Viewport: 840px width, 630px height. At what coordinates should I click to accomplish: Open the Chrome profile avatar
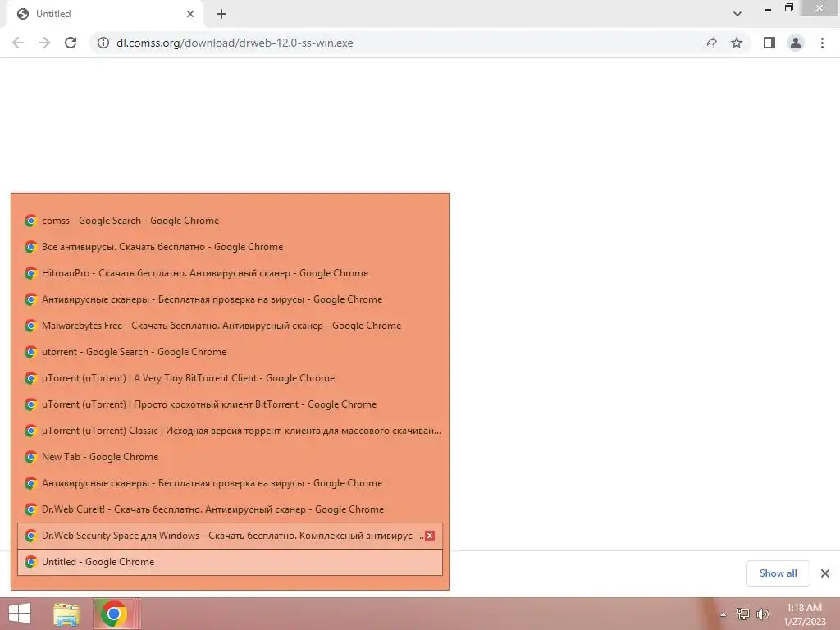coord(796,43)
